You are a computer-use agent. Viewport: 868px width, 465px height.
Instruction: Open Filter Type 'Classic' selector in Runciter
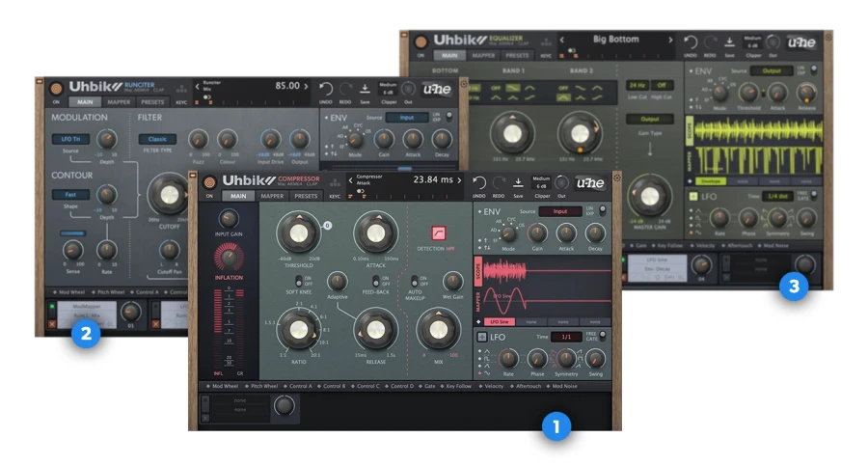click(x=157, y=139)
